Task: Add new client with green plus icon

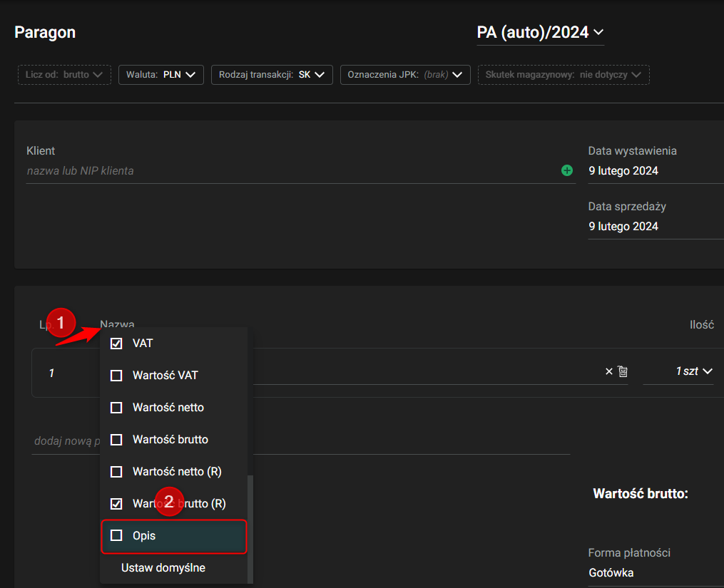Action: tap(566, 171)
